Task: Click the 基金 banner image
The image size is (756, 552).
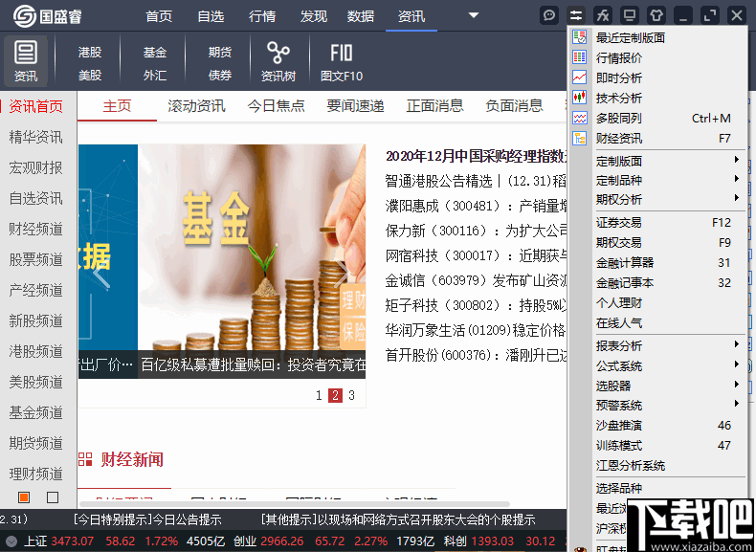Action: [x=251, y=261]
